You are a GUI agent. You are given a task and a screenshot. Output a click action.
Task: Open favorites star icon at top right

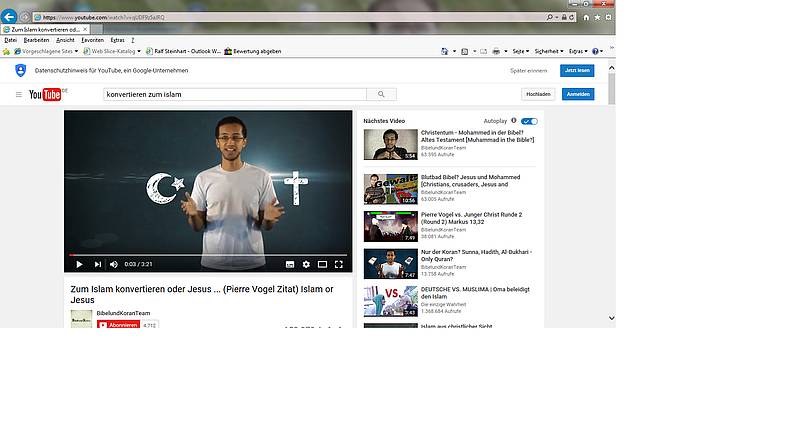pyautogui.click(x=597, y=17)
